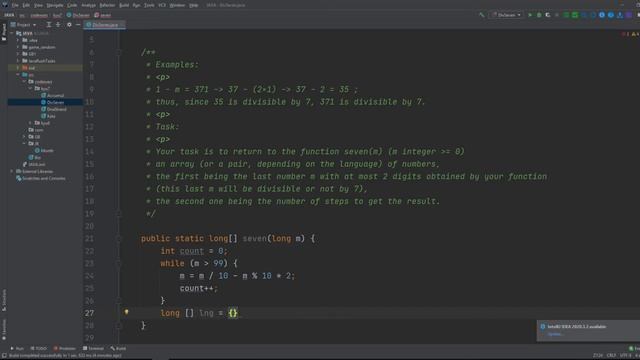Viewport: 640px width, 360px height.
Task: Collapse the JAVA project root node
Action: (12, 33)
